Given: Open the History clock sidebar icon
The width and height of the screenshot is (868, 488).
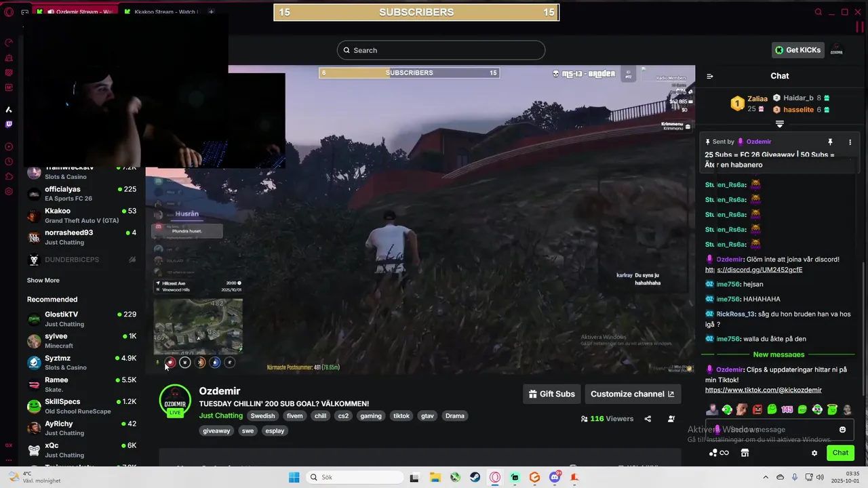Looking at the screenshot, I should pos(9,161).
